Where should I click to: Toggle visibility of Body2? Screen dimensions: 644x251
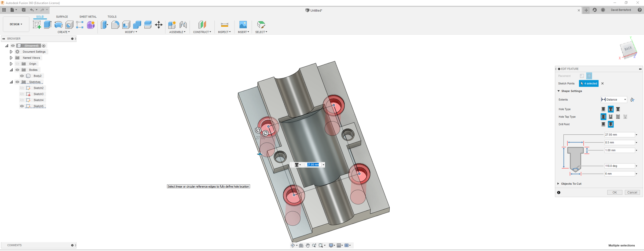tap(22, 76)
